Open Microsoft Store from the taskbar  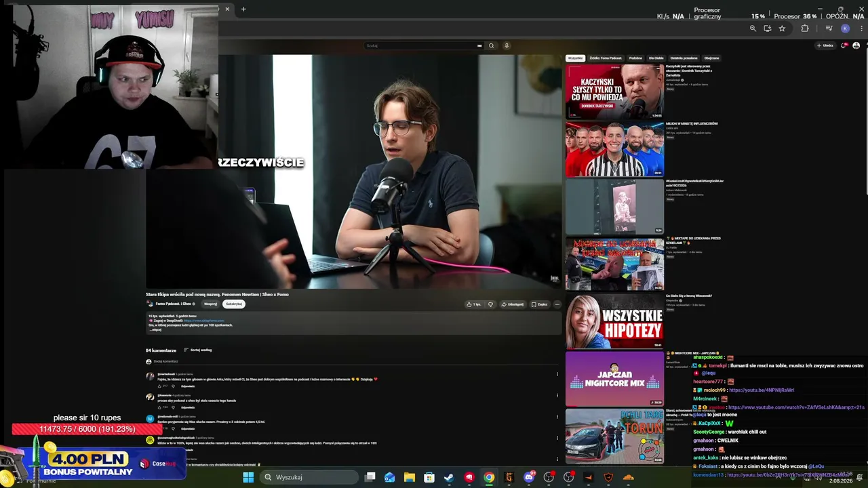[x=429, y=477]
